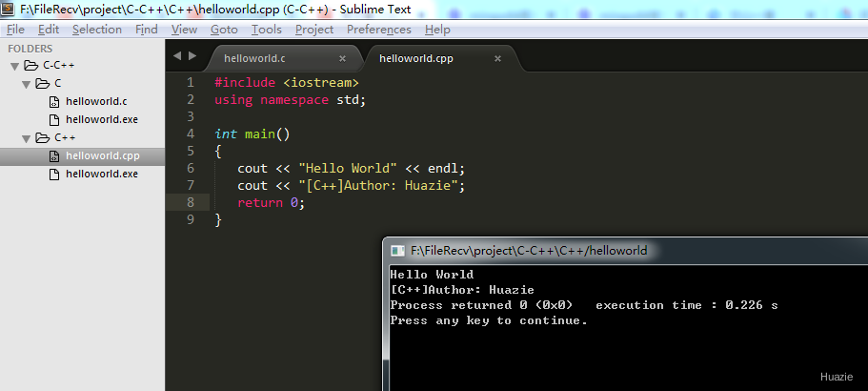Click 'Press any key to continue.' in console
Screen dimensions: 868x391
tap(489, 320)
